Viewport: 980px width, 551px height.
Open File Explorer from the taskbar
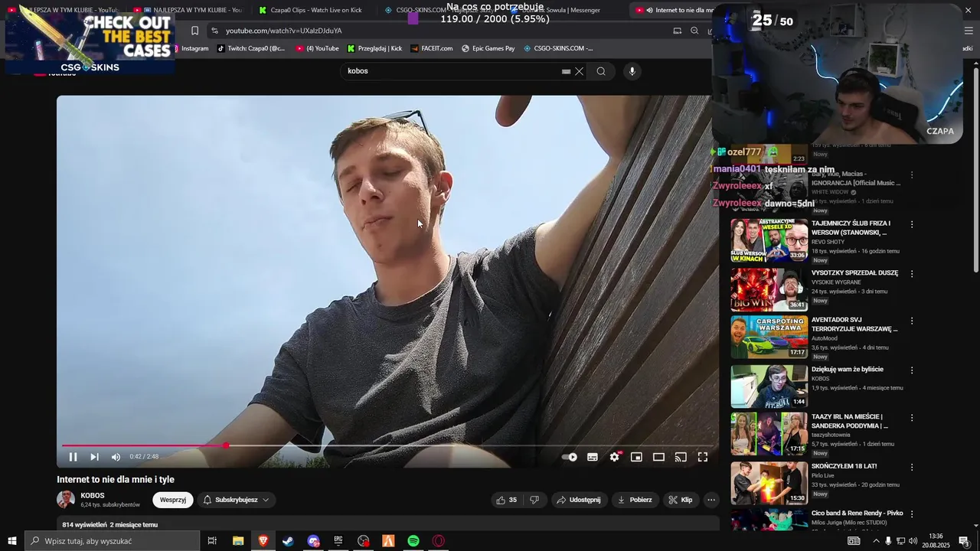click(238, 541)
